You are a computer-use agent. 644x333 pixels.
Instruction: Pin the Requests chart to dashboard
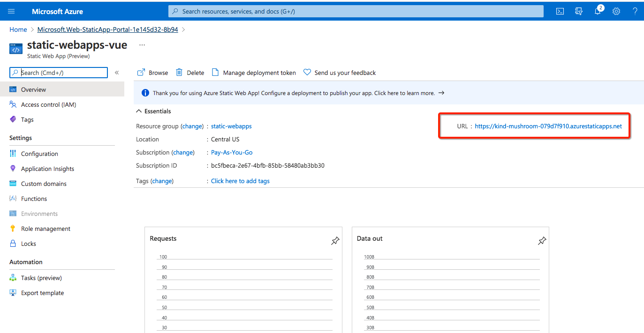(x=335, y=241)
